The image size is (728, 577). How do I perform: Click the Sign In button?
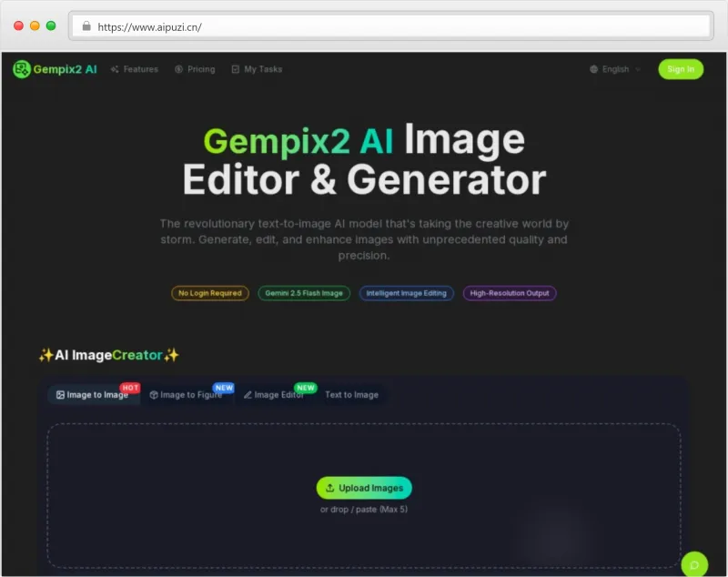click(x=681, y=69)
